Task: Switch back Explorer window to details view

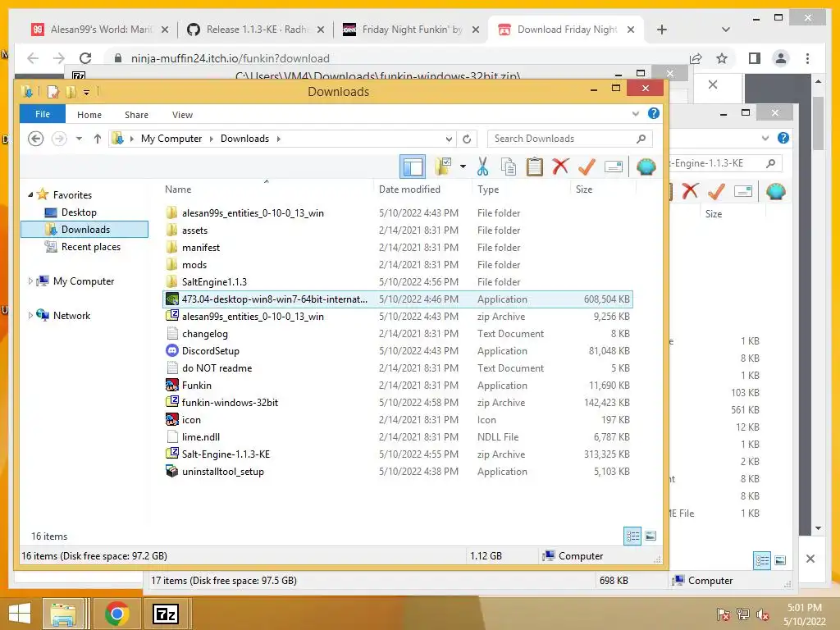Action: (762, 560)
